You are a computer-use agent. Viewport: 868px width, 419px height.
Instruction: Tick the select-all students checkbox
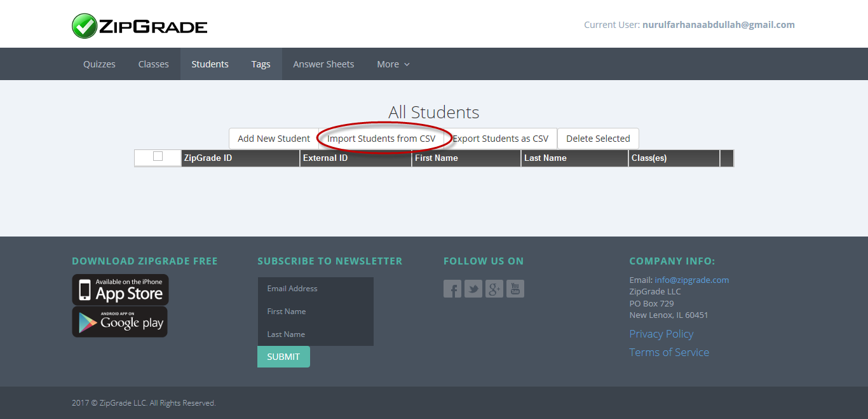(158, 156)
